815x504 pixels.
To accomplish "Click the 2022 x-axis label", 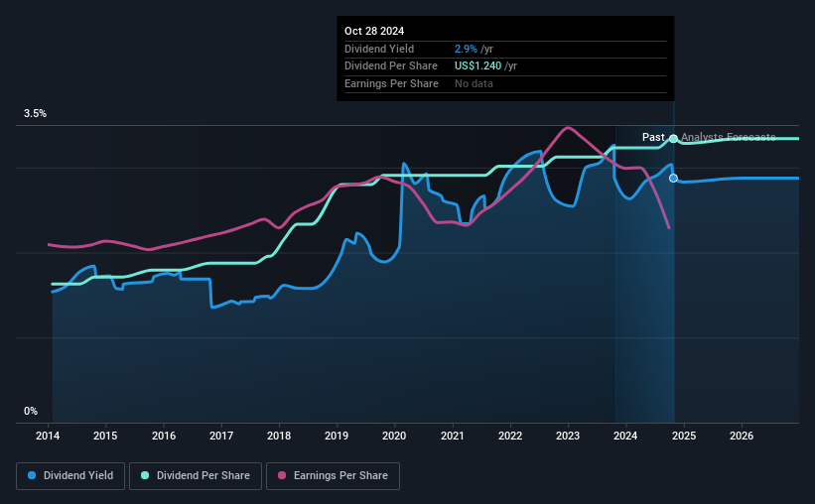I will pos(510,436).
